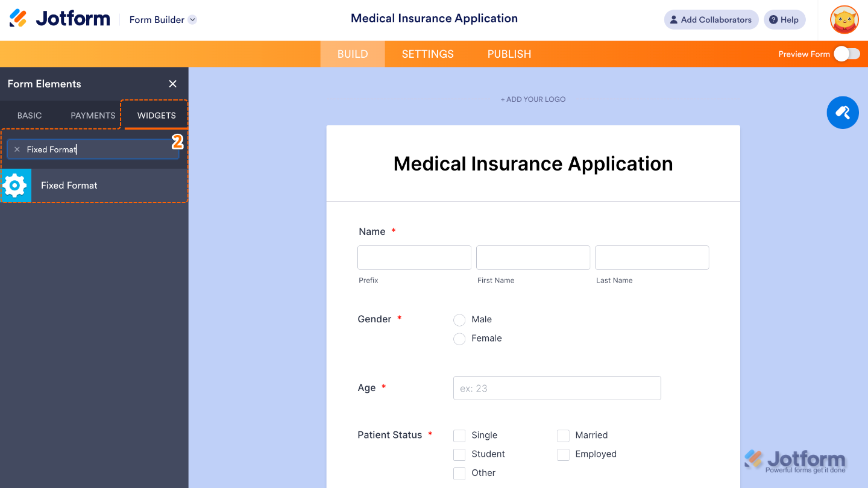Switch to the BASIC elements tab
Image resolution: width=868 pixels, height=488 pixels.
pyautogui.click(x=29, y=115)
